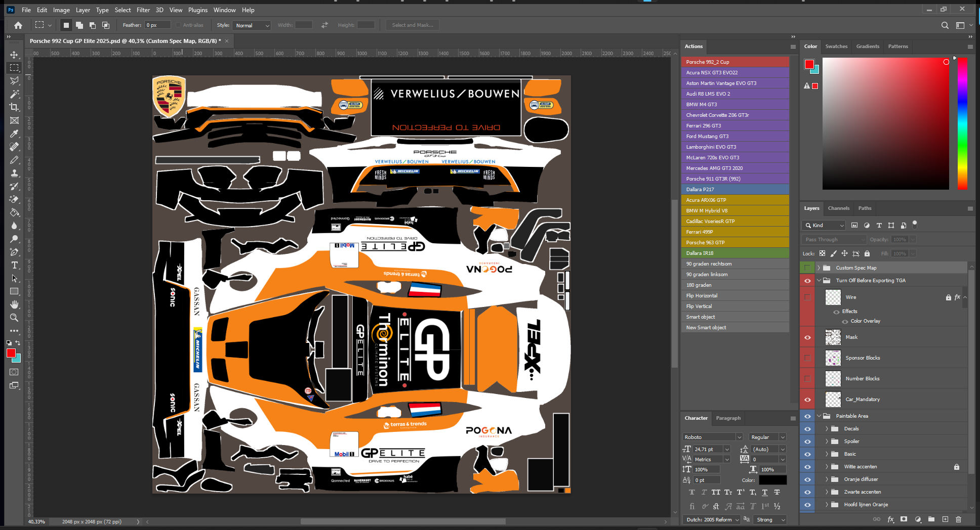This screenshot has width=980, height=530.
Task: Run the Dallara IR18 action
Action: pyautogui.click(x=735, y=253)
